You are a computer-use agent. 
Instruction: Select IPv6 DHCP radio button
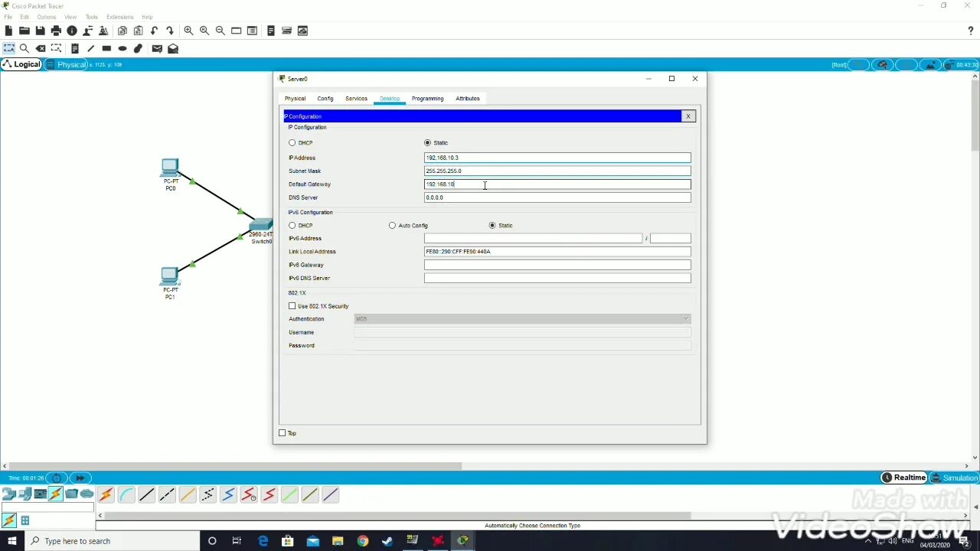click(292, 225)
